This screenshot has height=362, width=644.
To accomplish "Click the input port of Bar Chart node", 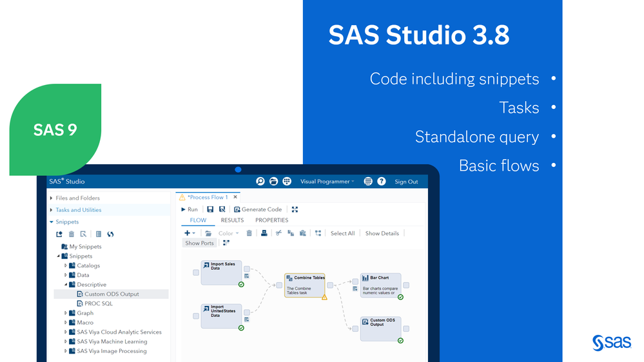I will (x=355, y=281).
